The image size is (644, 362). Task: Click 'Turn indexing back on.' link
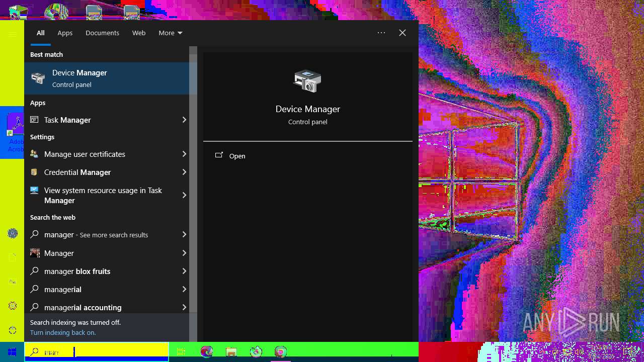click(x=63, y=332)
